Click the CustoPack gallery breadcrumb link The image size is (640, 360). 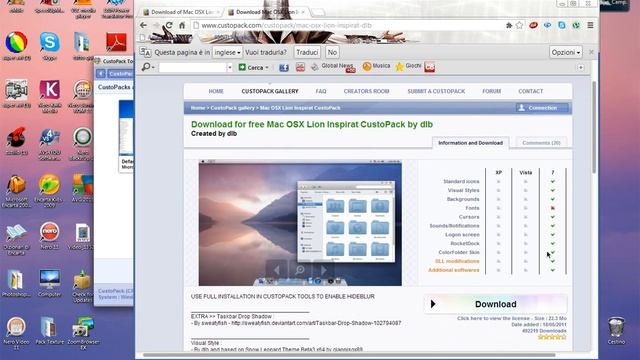coord(233,108)
